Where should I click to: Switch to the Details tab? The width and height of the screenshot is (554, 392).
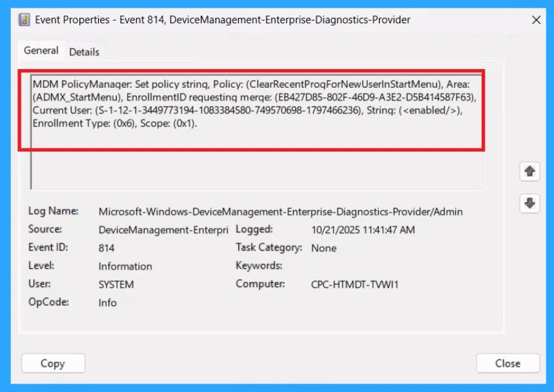pos(84,51)
